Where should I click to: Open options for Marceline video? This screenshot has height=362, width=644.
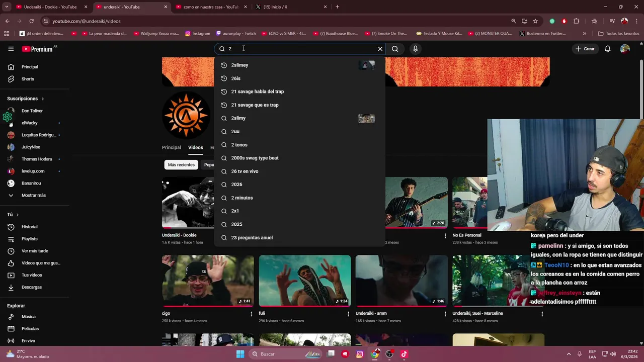542,314
